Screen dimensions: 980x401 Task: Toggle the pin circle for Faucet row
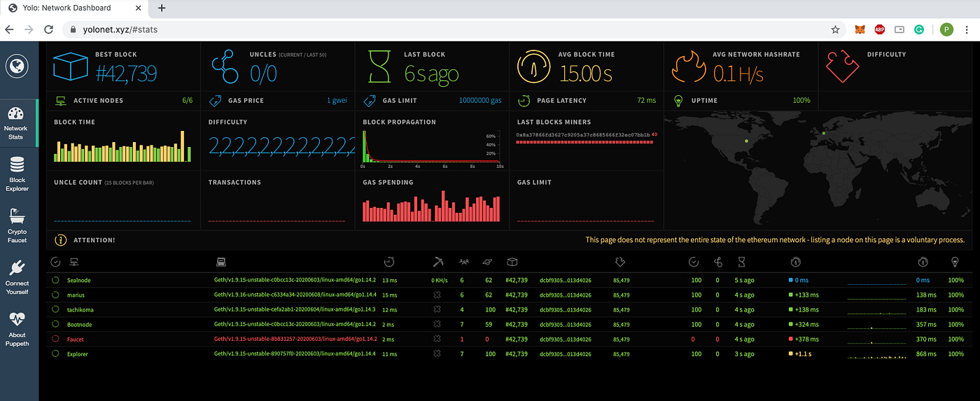[x=55, y=339]
